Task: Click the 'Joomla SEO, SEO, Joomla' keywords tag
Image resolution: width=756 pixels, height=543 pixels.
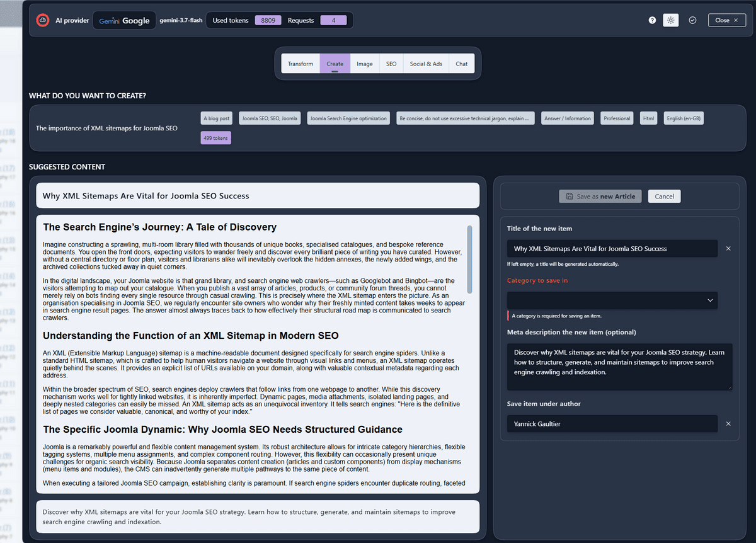Action: coord(270,118)
